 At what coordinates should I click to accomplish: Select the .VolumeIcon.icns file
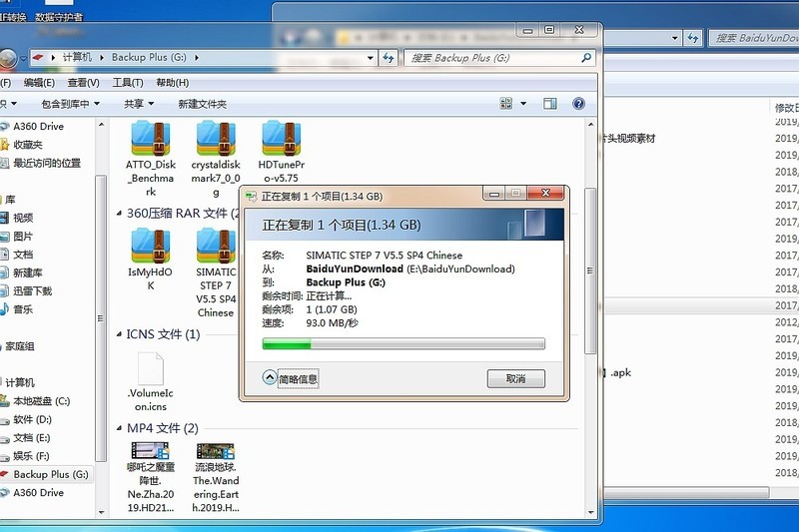151,369
